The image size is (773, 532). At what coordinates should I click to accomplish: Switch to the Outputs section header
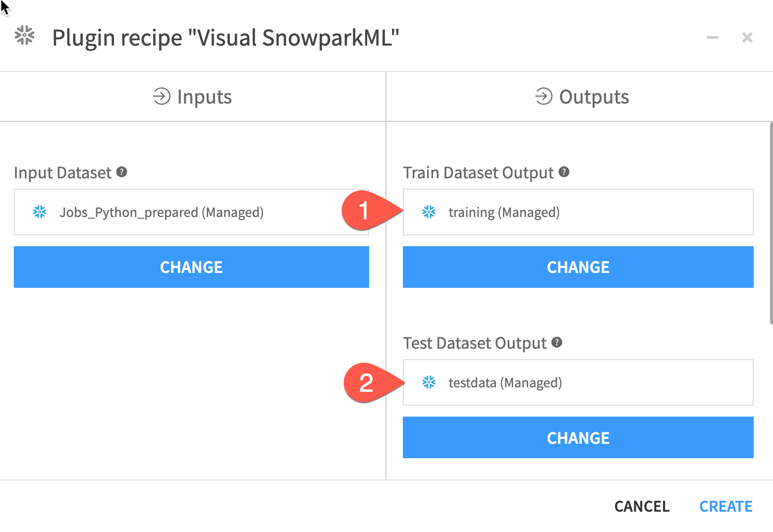click(582, 97)
